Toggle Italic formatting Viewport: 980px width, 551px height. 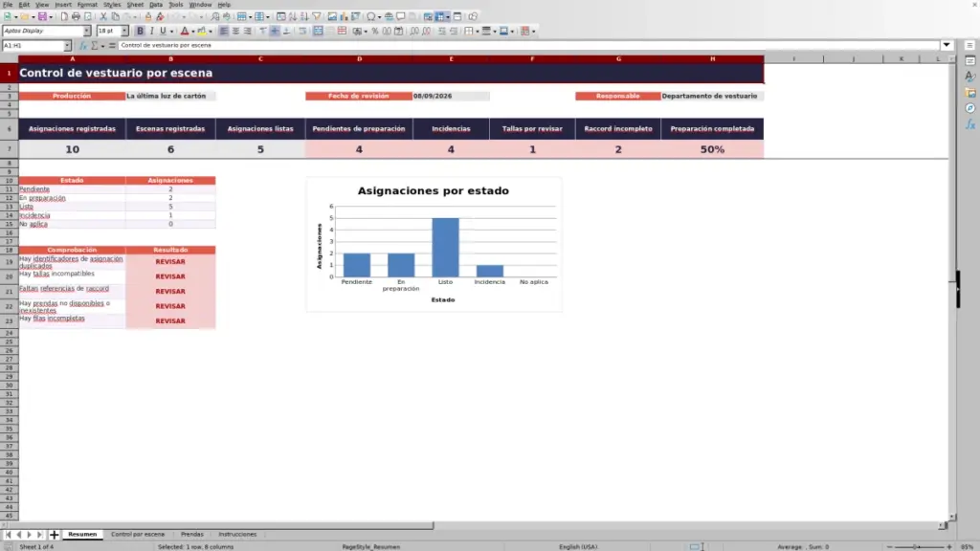pos(151,32)
